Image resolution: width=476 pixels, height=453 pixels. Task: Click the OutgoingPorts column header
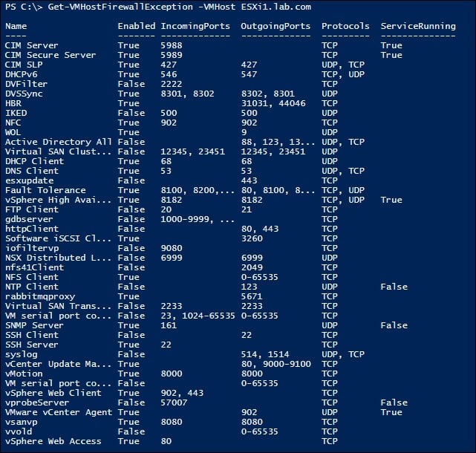[x=276, y=27]
